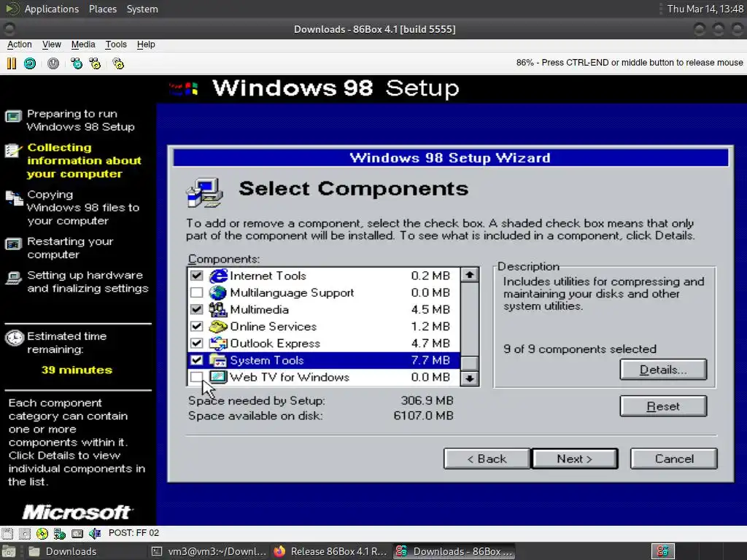Image resolution: width=747 pixels, height=560 pixels.
Task: Open the Tools menu
Action: (116, 44)
